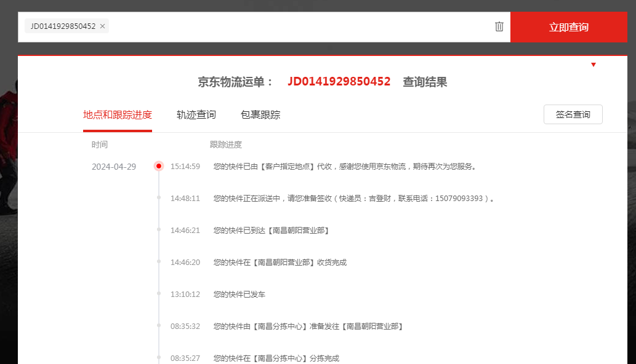Select the 14:48:11 timestamp

[185, 199]
